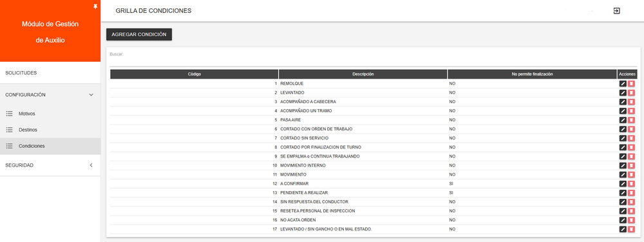This screenshot has width=644, height=242.
Task: Click edit pencil for PASA AIRE row
Action: click(x=623, y=120)
